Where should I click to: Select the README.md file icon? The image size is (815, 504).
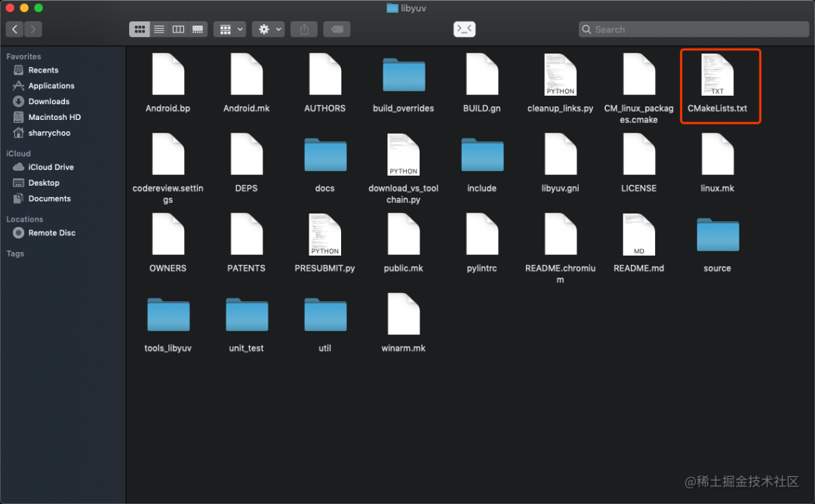[x=638, y=235]
